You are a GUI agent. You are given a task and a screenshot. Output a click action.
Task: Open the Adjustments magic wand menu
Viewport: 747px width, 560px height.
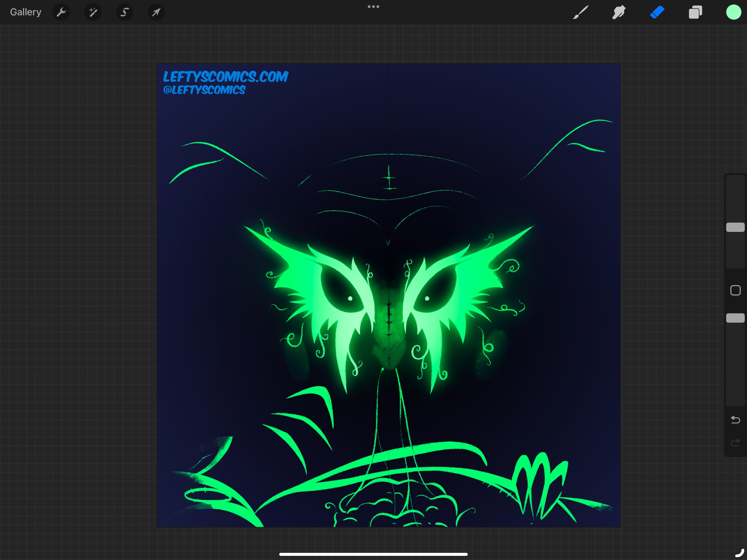coord(93,12)
